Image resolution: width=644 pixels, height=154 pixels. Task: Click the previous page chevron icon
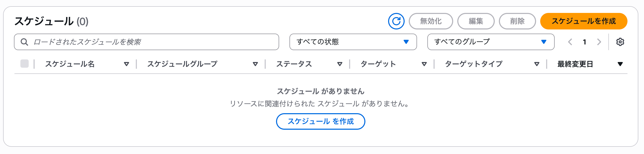(x=570, y=42)
